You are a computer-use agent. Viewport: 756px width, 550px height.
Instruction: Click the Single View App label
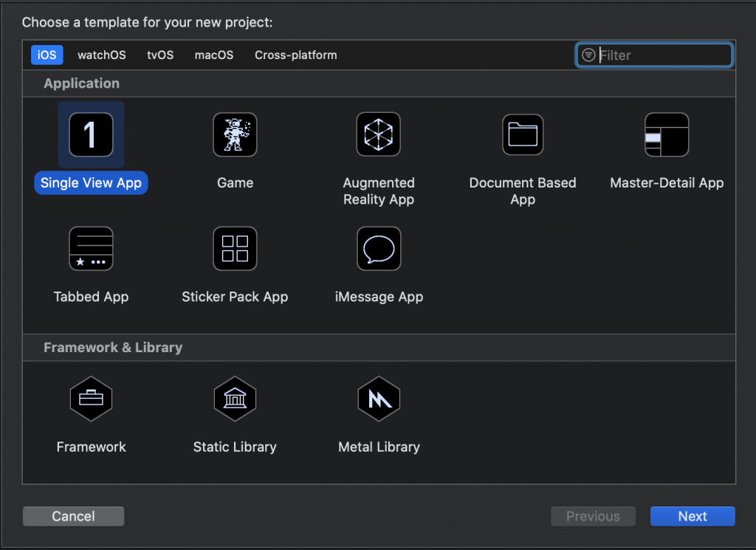click(91, 182)
